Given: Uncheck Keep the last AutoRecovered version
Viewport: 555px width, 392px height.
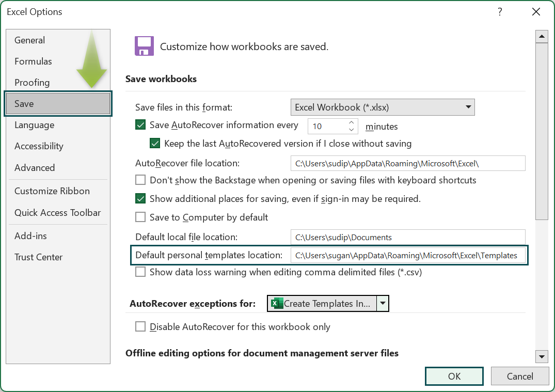Looking at the screenshot, I should 155,144.
